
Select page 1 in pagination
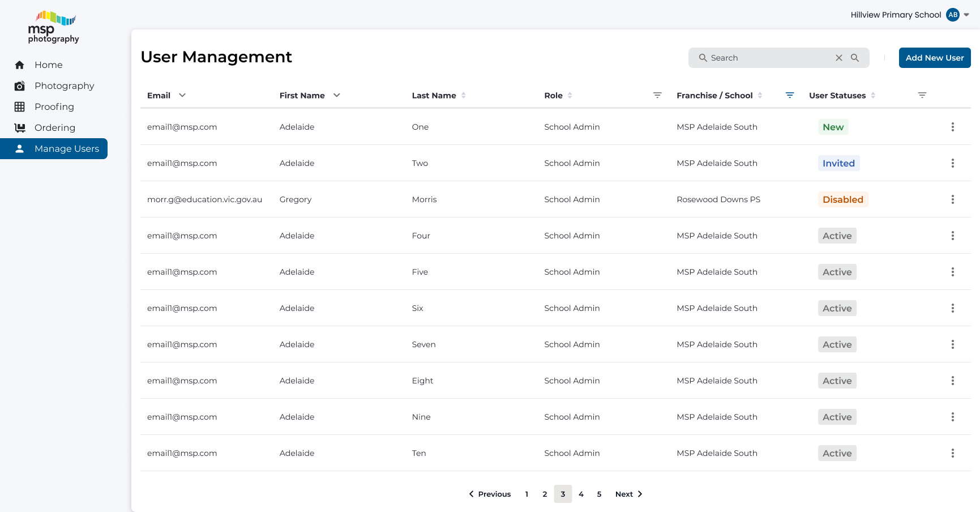point(527,494)
